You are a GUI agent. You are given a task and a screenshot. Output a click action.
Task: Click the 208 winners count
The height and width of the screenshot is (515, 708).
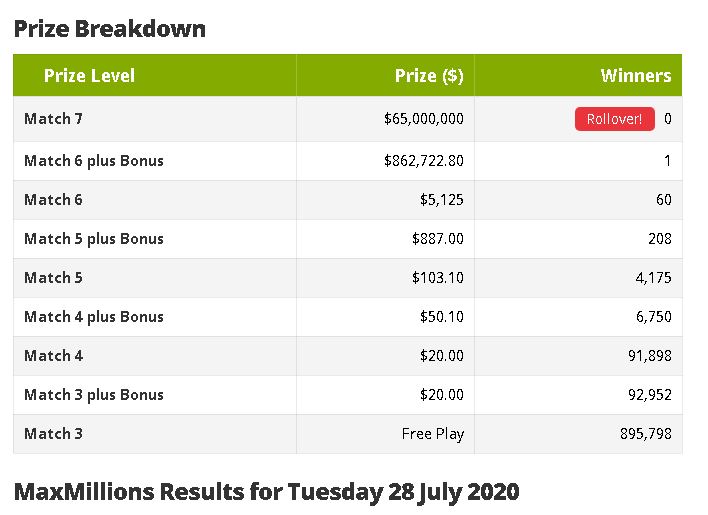click(x=660, y=238)
